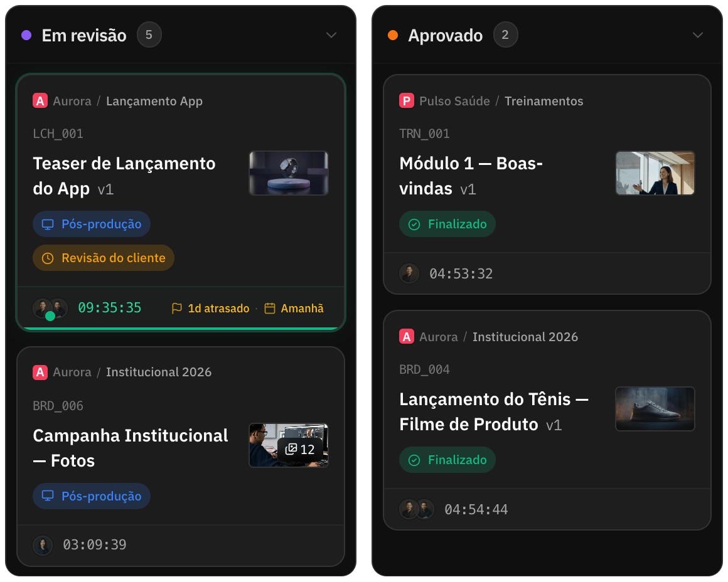Viewport: 728px width, 582px height.
Task: Click Pós-produção tag on Teaser card
Action: [x=92, y=224]
